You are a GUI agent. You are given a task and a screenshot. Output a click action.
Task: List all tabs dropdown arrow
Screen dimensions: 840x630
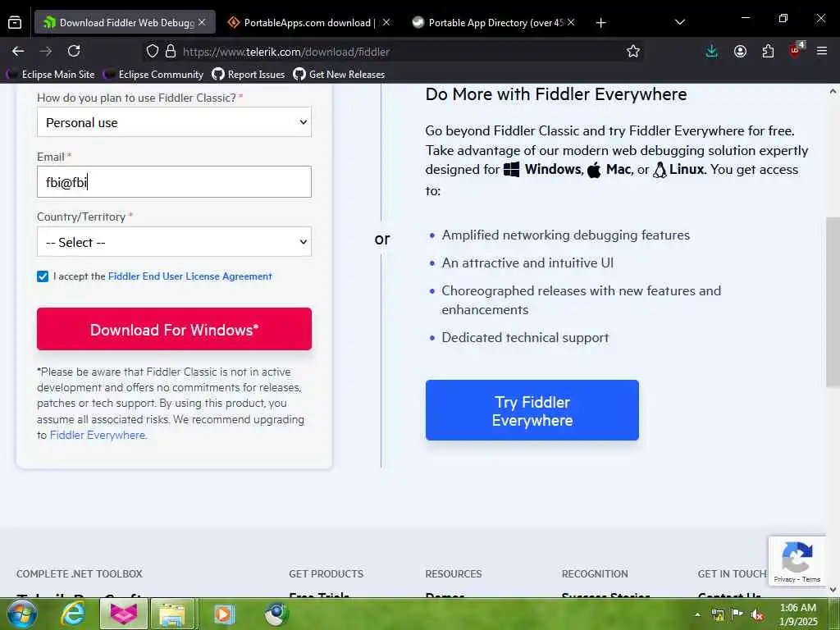point(680,22)
